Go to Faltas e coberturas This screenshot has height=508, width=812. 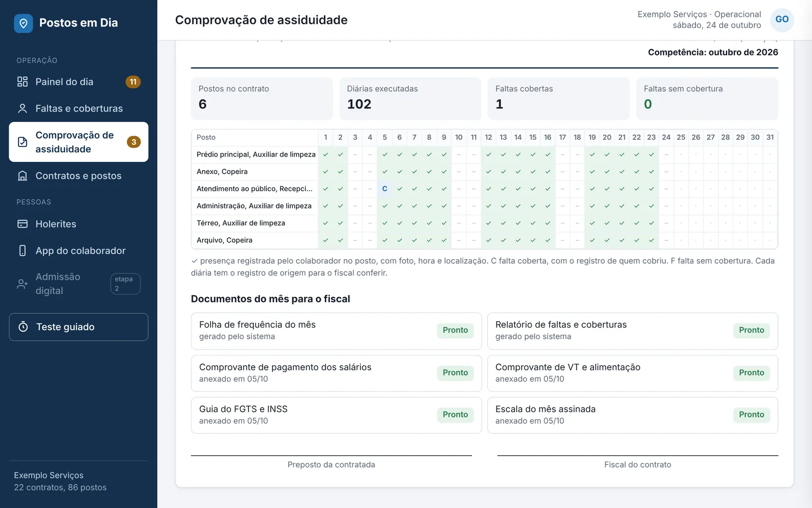tap(79, 108)
